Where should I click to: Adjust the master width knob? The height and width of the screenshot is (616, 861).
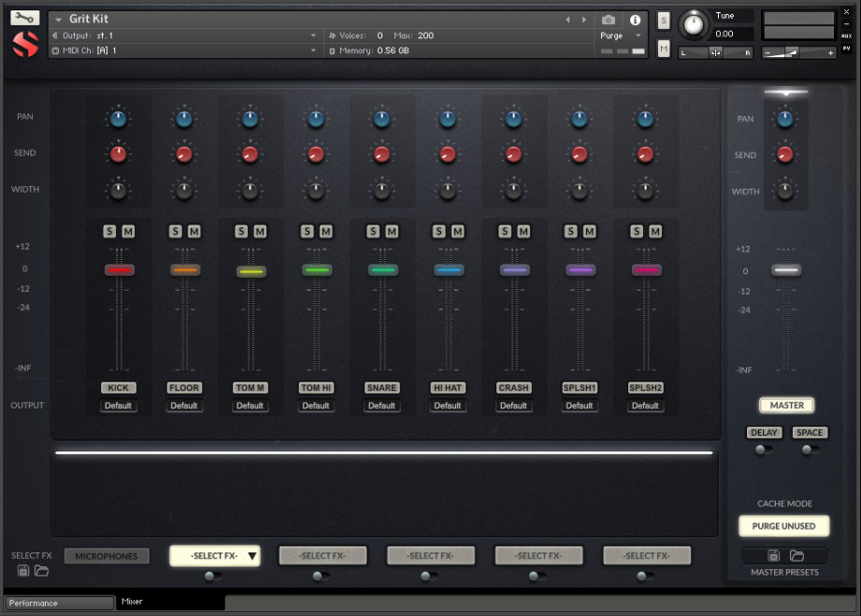(785, 191)
